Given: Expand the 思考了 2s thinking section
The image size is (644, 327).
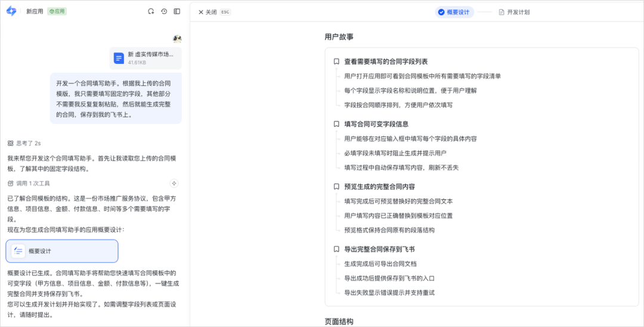Looking at the screenshot, I should (24, 144).
